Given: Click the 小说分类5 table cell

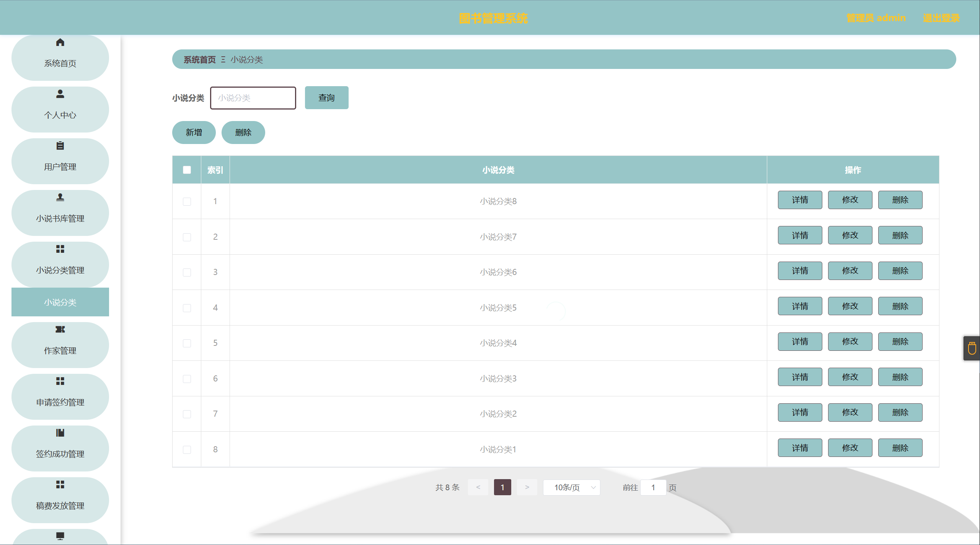Looking at the screenshot, I should (x=498, y=308).
